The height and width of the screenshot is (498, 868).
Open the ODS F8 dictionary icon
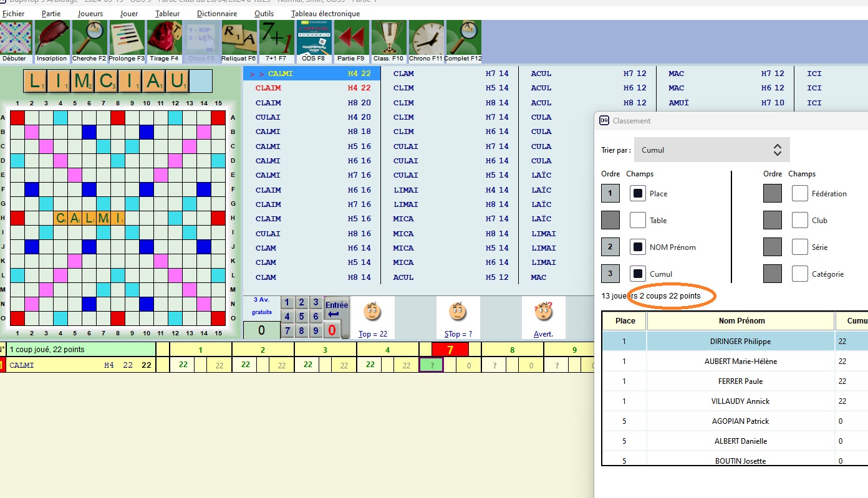[313, 39]
